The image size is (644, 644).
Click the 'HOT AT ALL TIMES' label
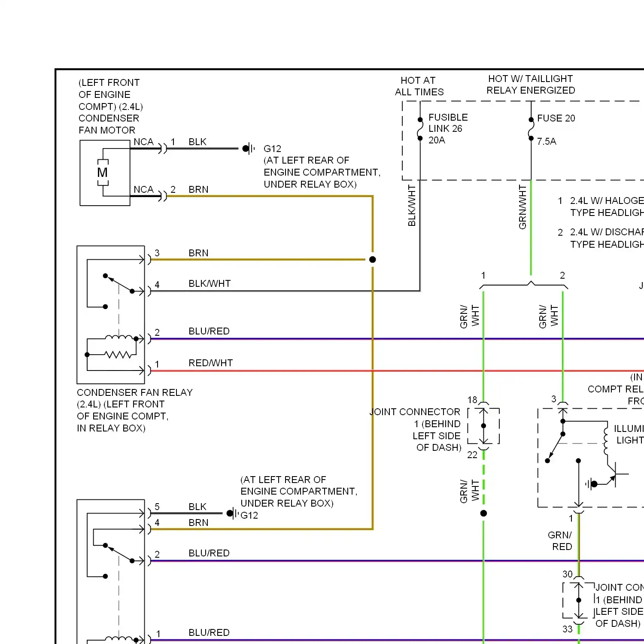point(419,86)
